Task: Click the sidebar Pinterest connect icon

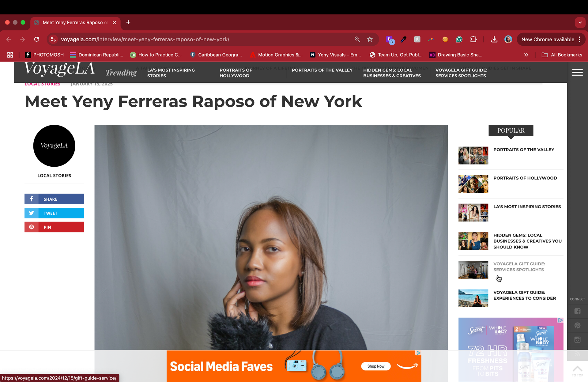Action: [x=577, y=326]
